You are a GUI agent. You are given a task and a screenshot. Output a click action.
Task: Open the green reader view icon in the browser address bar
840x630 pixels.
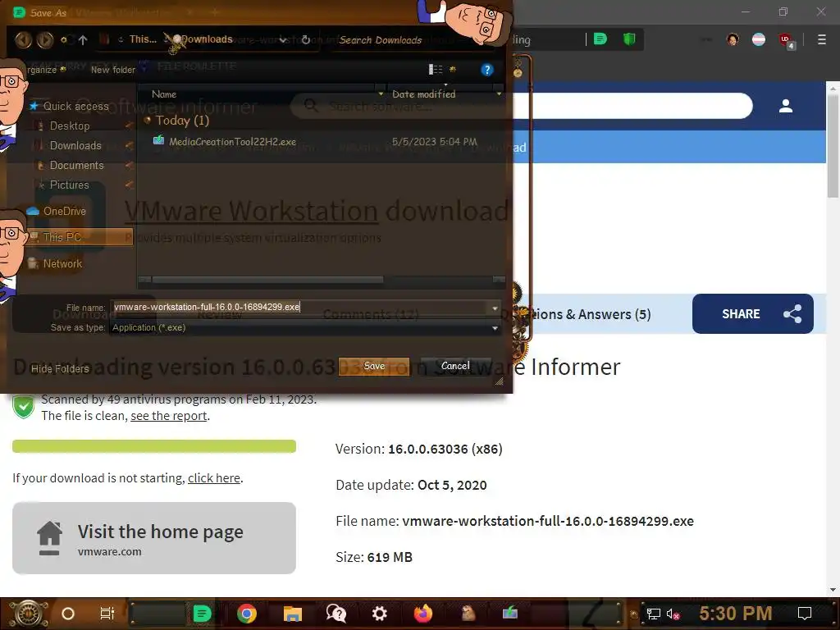600,39
